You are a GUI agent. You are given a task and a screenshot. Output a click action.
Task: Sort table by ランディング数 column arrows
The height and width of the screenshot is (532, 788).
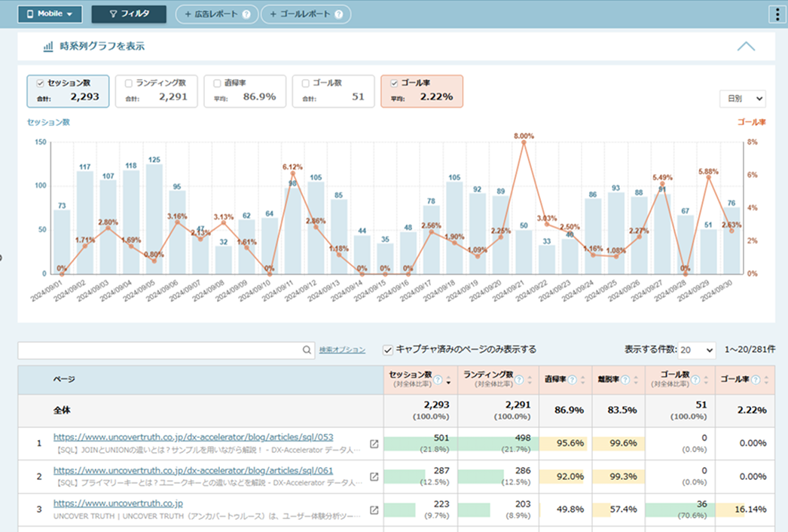click(x=530, y=380)
